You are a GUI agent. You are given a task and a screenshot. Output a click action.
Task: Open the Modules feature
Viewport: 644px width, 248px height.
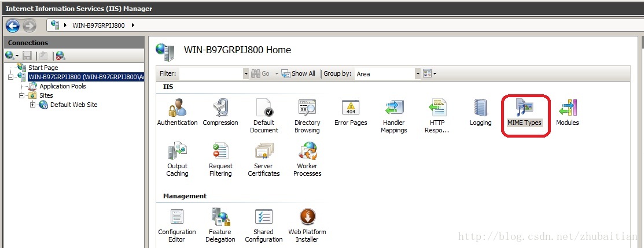tap(568, 112)
